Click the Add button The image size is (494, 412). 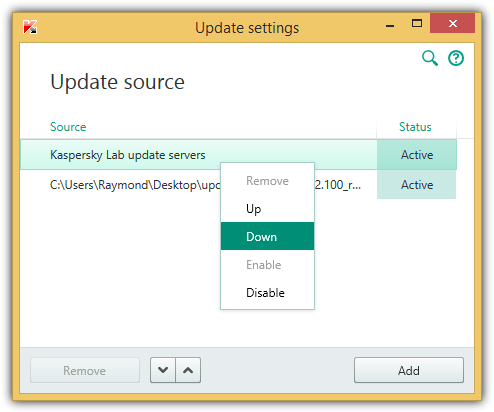click(409, 370)
